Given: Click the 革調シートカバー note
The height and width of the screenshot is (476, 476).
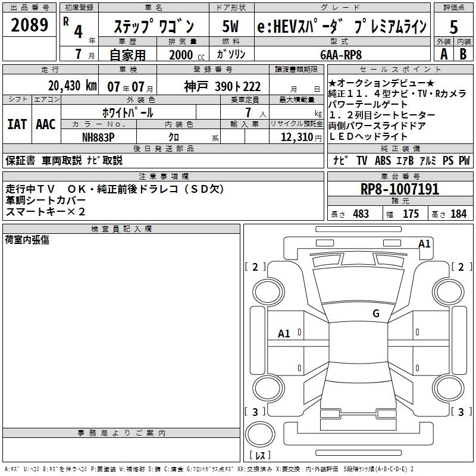Looking at the screenshot, I should 46,200.
